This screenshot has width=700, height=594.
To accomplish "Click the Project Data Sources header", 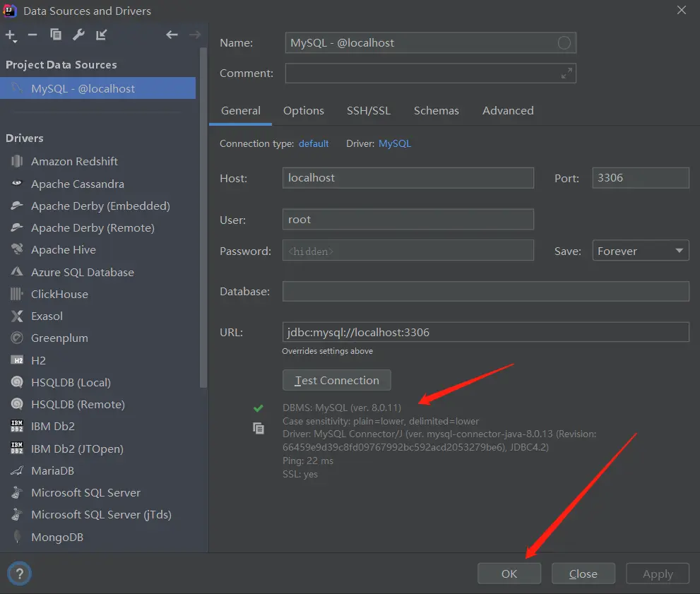I will click(61, 65).
